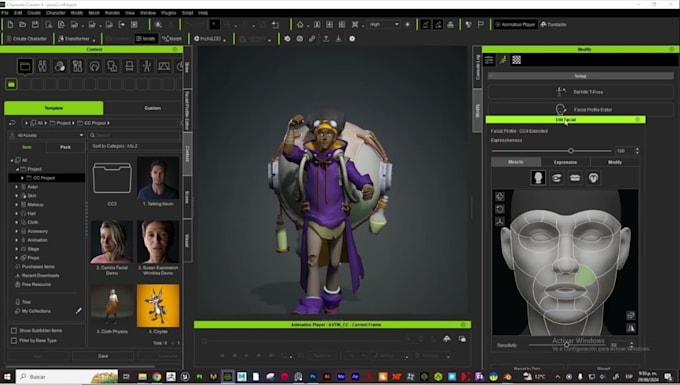This screenshot has height=385, width=680.
Task: Click the mirror icon at the face view bottom corner
Action: click(631, 328)
